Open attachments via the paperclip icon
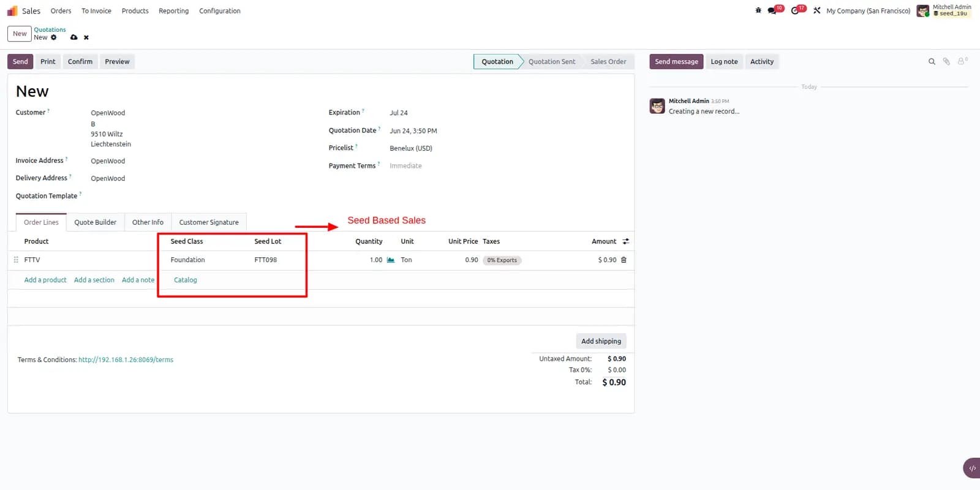The height and width of the screenshot is (490, 980). pos(946,61)
